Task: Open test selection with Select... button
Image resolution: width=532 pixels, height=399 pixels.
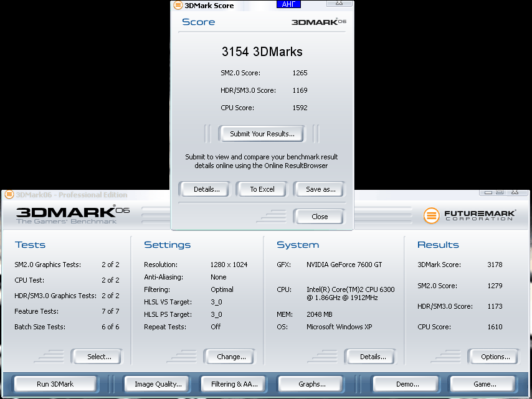Action: click(x=98, y=357)
